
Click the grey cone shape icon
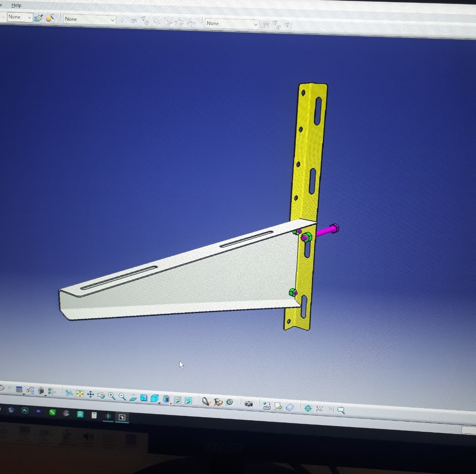point(206,402)
